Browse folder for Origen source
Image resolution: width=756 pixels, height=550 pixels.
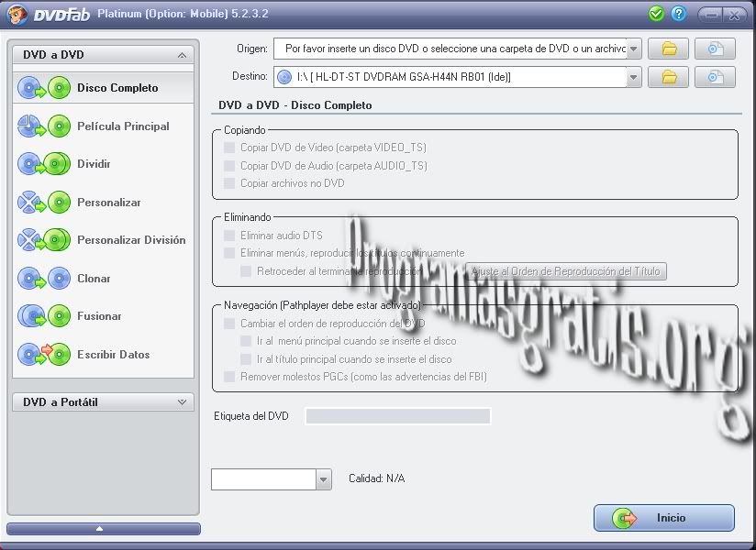point(668,49)
